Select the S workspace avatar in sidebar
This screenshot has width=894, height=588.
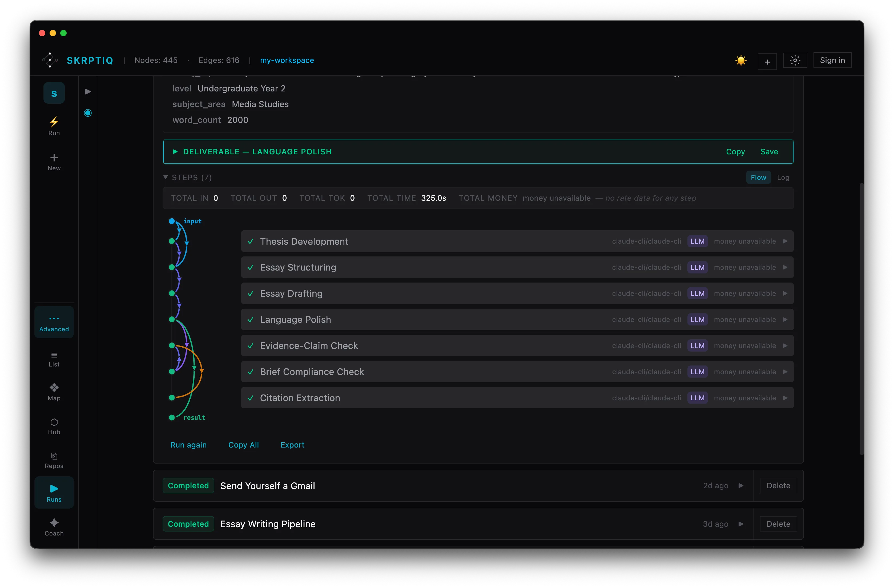[54, 93]
